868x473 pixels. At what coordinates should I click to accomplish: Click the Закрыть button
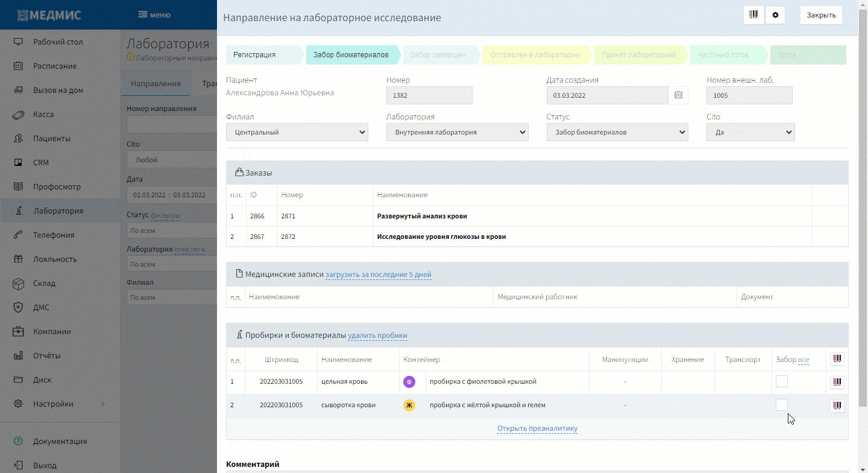(821, 15)
